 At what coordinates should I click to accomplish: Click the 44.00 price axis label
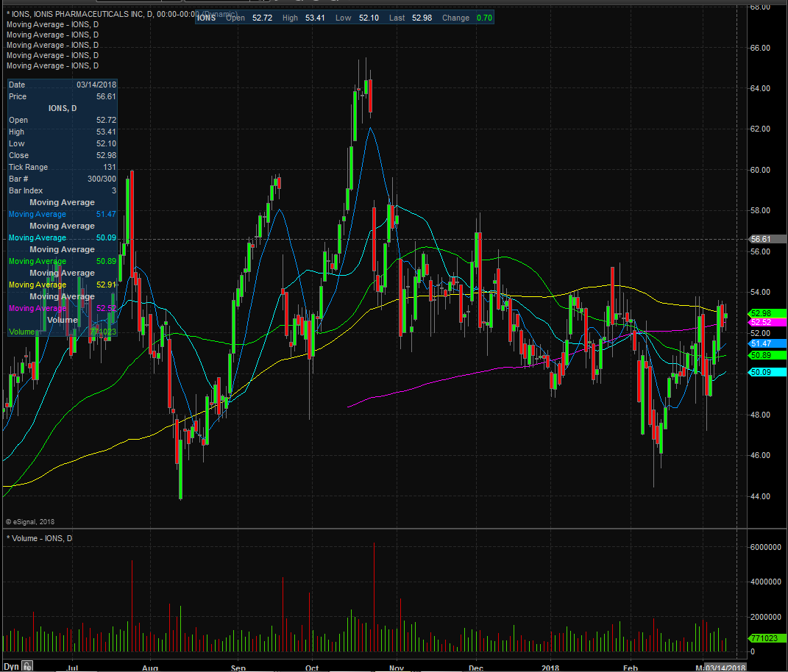coord(760,496)
